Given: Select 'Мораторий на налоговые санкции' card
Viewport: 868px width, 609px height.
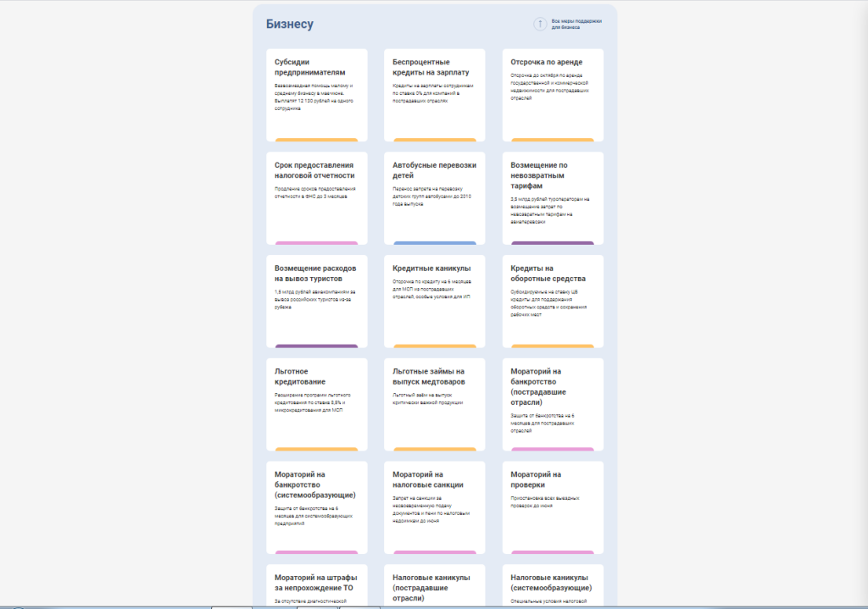Looking at the screenshot, I should point(434,507).
